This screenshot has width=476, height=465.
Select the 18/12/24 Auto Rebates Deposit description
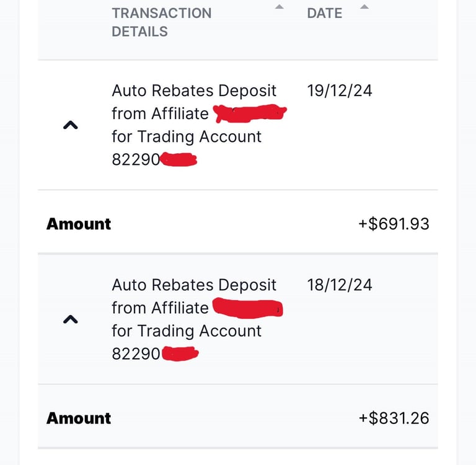[194, 285]
